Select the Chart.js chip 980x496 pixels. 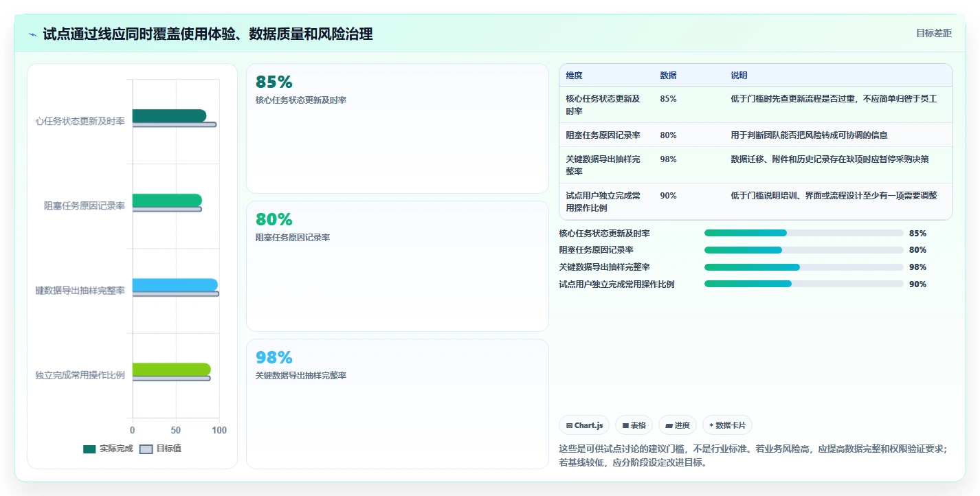pyautogui.click(x=585, y=425)
